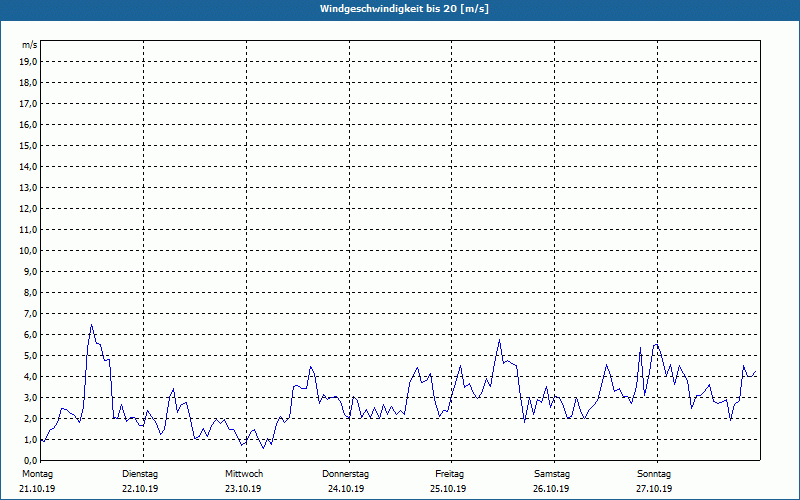Screen dimensions: 800x500
Task: Click the 0,0 y-axis label
Action: coord(31,460)
